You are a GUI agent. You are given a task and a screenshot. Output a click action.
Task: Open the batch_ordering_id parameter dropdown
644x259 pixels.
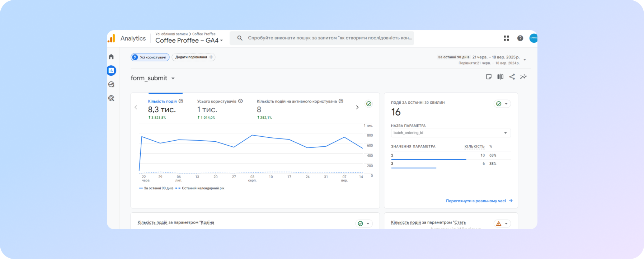tap(451, 133)
